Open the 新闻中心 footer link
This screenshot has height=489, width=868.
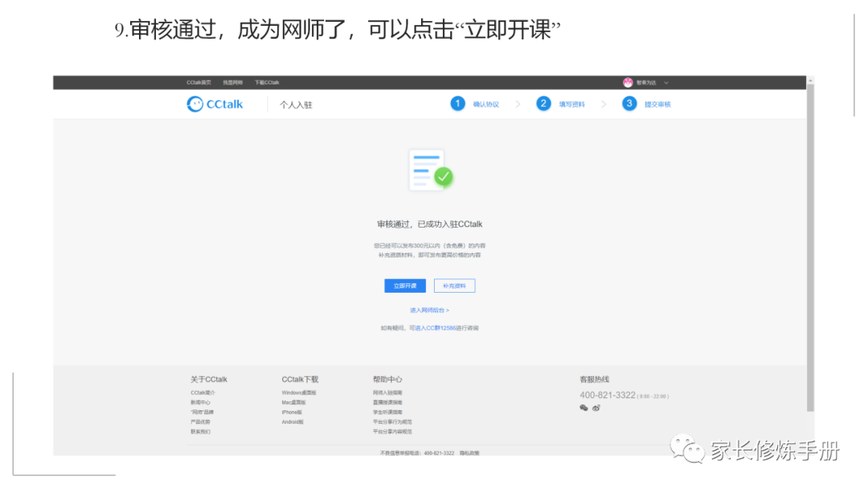click(200, 403)
